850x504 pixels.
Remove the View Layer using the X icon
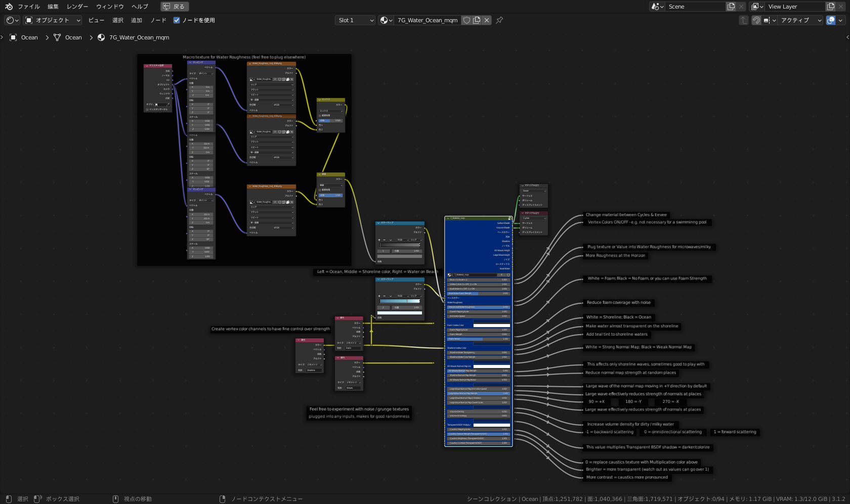841,7
